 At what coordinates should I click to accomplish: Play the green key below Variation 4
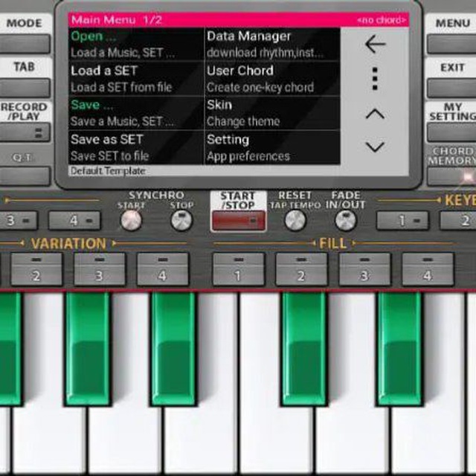173,347
